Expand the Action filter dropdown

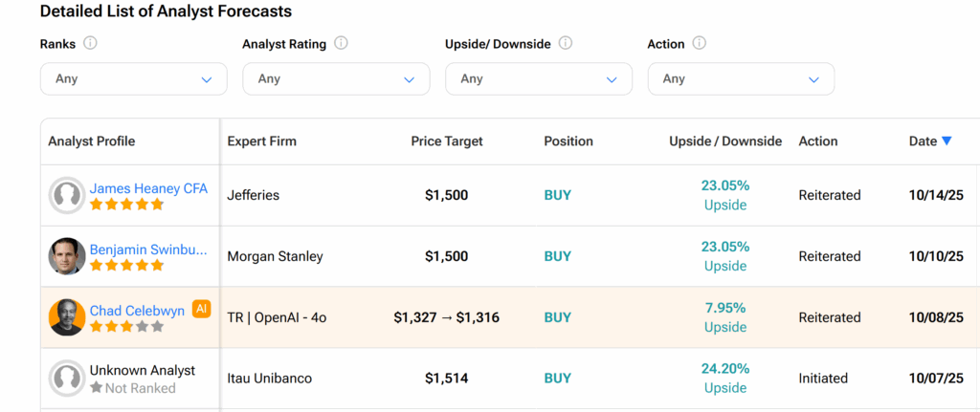(x=741, y=79)
